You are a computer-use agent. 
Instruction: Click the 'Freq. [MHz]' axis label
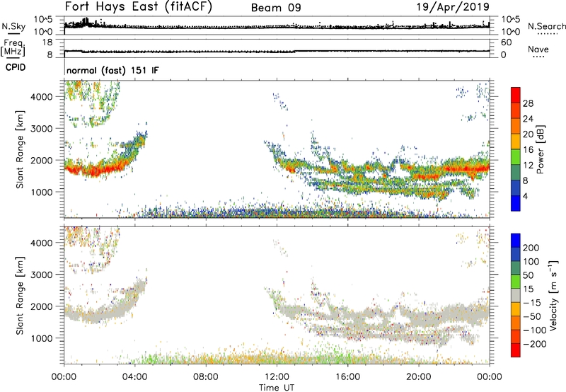click(x=13, y=47)
